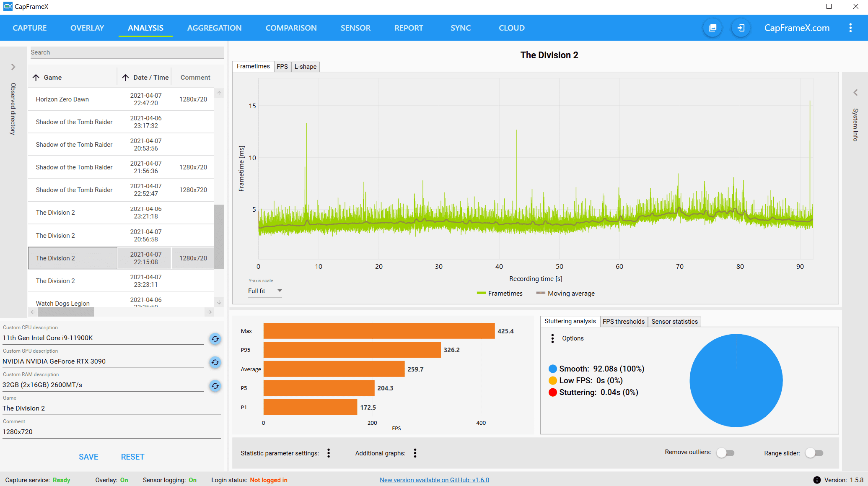
Task: Turn on the Range slider switch
Action: (814, 453)
